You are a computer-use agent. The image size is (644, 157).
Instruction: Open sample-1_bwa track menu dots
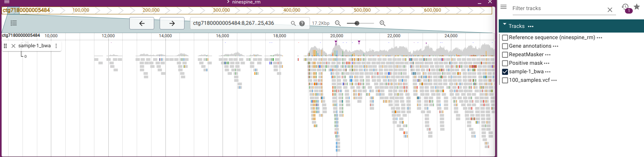(x=56, y=46)
